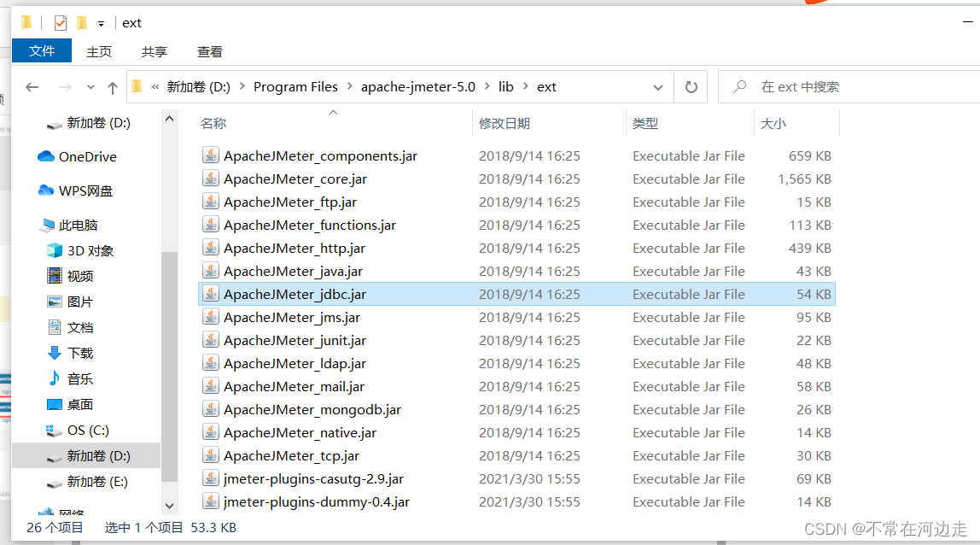Go up one folder level
Screen dimensions: 980x545
pos(113,88)
